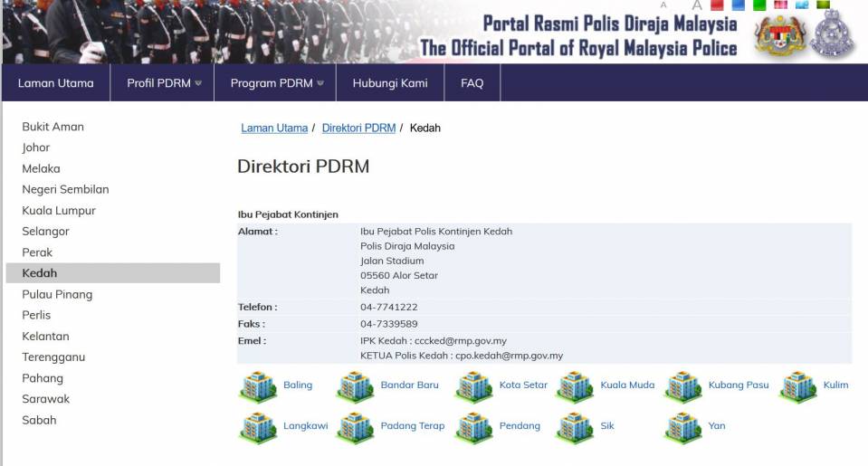Select the Pendang building icon
The width and height of the screenshot is (868, 466).
pyautogui.click(x=474, y=427)
